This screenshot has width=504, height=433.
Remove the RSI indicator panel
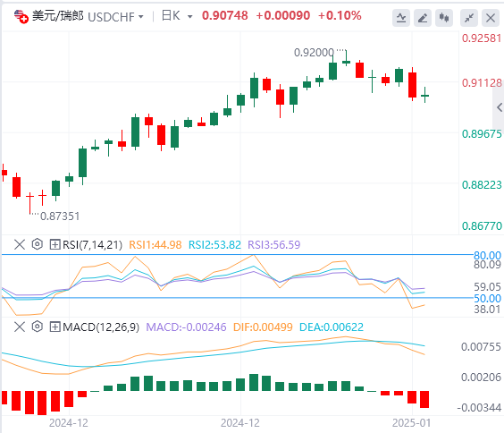pyautogui.click(x=20, y=244)
